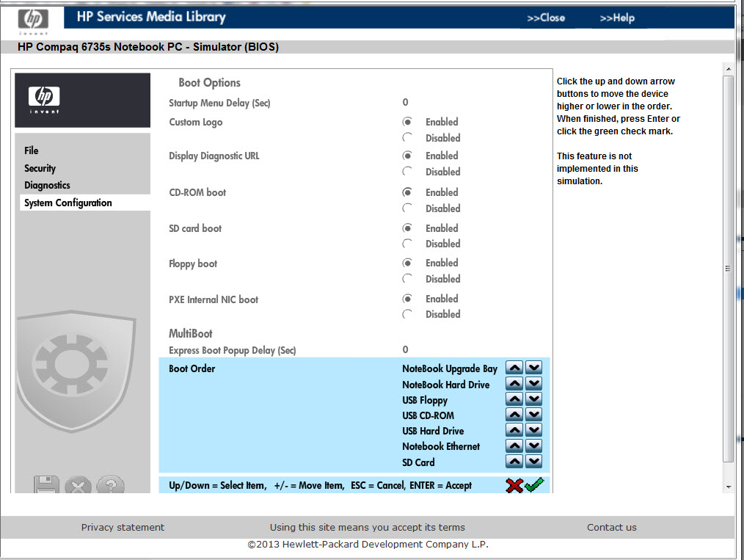The image size is (744, 560).
Task: Move USB Hard Drive up in boot order
Action: tap(514, 430)
